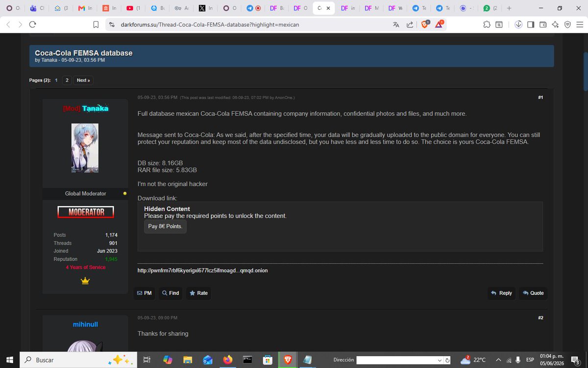Click the red MODERATOR badge
The width and height of the screenshot is (588, 368).
point(85,212)
